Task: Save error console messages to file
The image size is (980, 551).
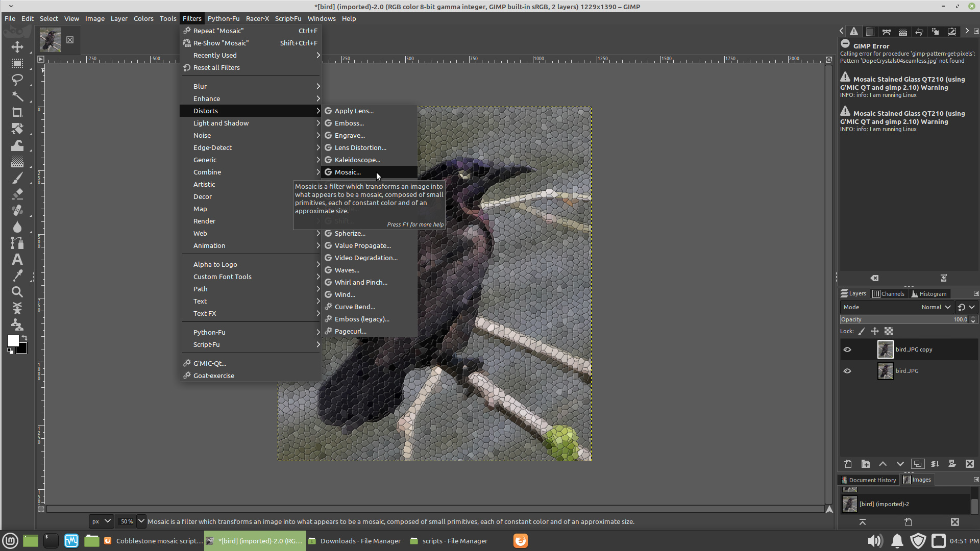Action: click(x=944, y=278)
